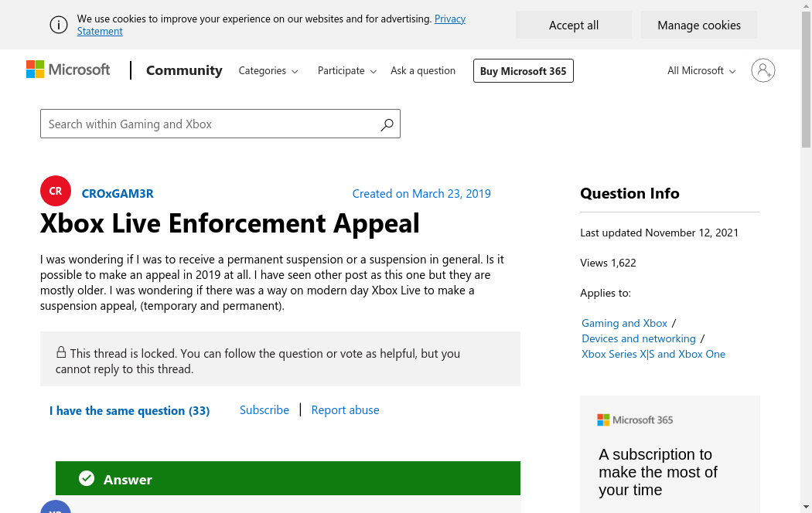Open the Ask a question page
Screen dimensions: 812x513
point(422,71)
